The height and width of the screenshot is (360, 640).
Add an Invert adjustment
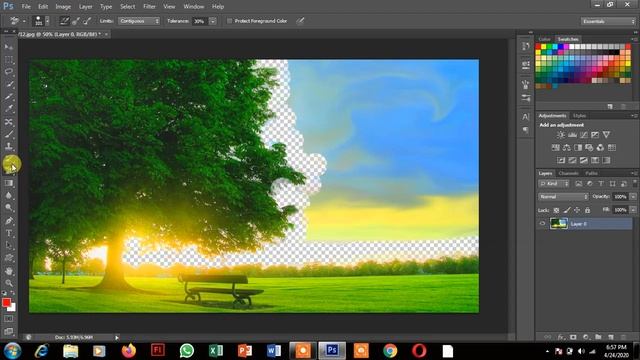coord(561,160)
